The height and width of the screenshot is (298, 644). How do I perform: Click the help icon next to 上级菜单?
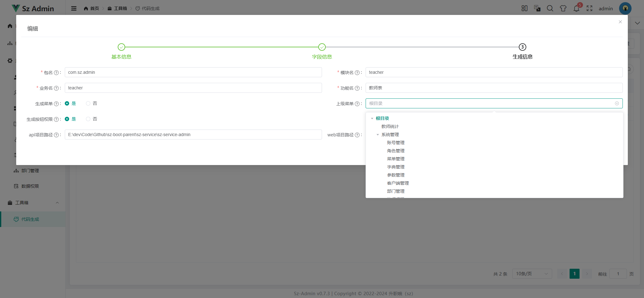357,104
